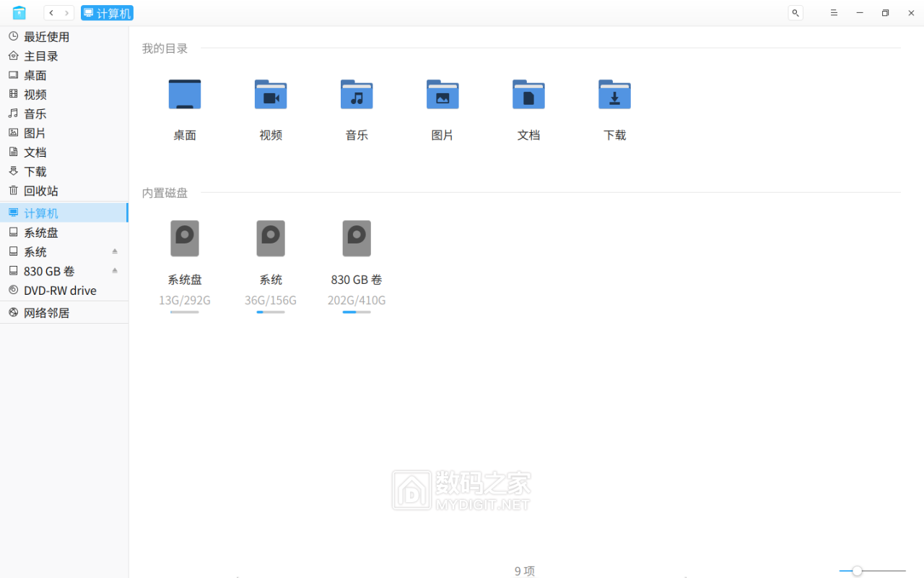
Task: Open DVD-RW drive in the sidebar
Action: [64, 290]
